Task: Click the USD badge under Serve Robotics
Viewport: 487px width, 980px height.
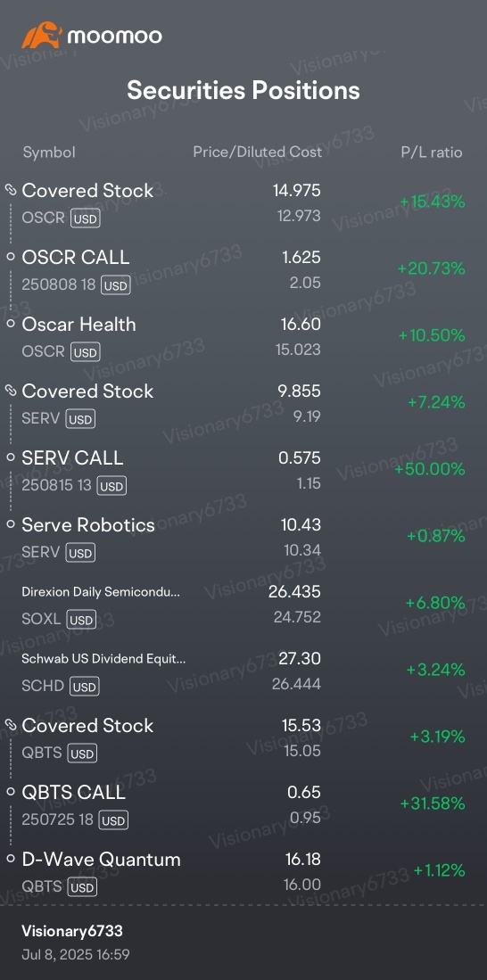Action: tap(80, 553)
